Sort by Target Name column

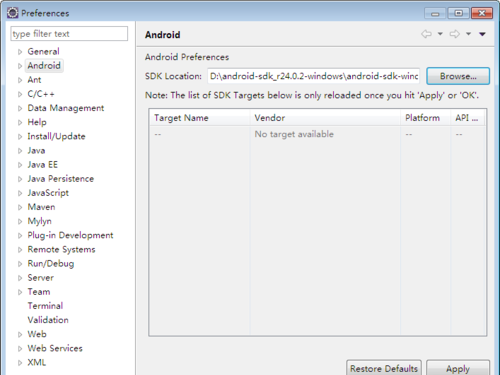tap(200, 118)
